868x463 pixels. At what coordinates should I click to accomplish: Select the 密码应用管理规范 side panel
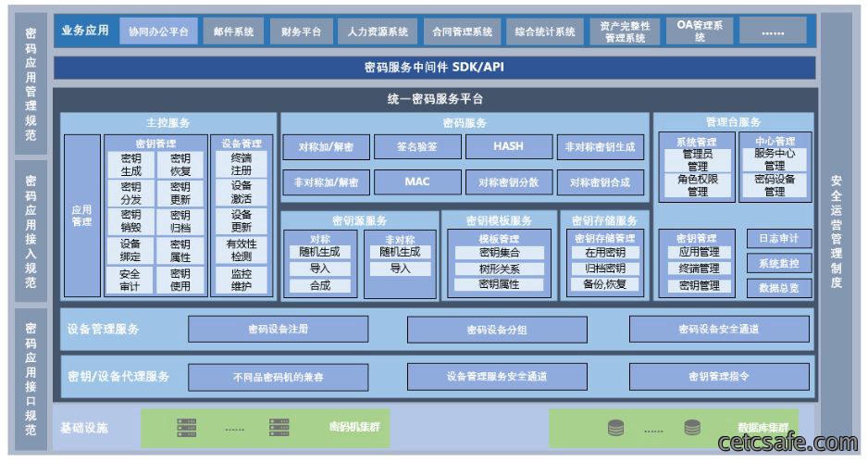[31, 83]
